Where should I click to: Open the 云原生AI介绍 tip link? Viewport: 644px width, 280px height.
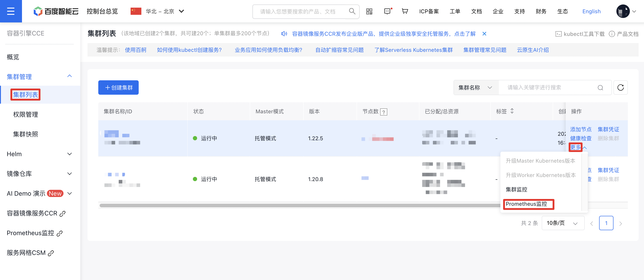point(533,50)
